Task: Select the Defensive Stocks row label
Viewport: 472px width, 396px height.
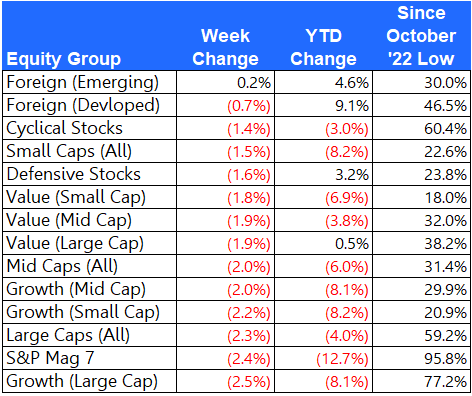Action: [x=74, y=174]
